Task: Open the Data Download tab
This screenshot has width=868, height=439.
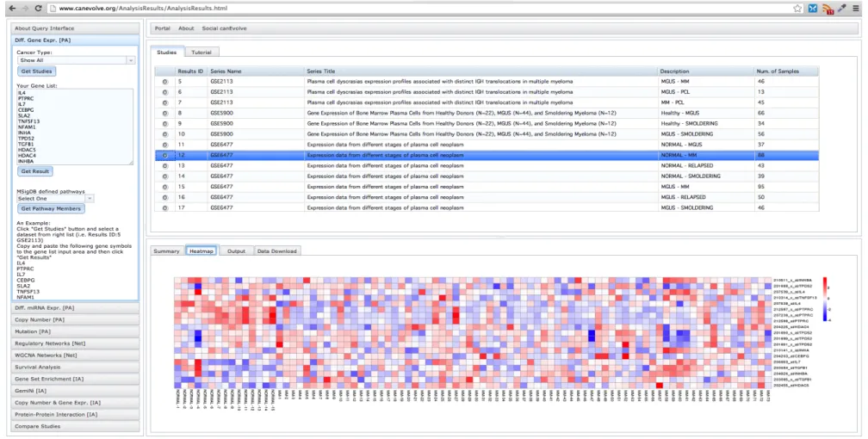Action: click(x=276, y=251)
